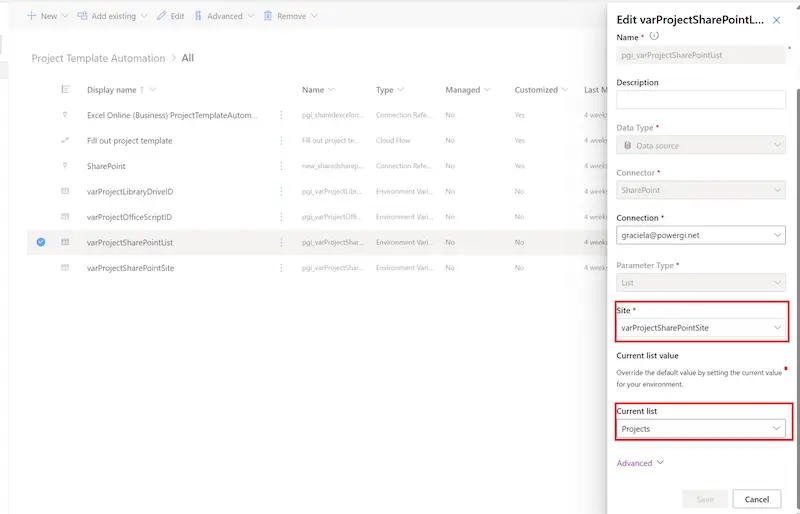The height and width of the screenshot is (514, 800).
Task: Open varProjectSharePointSite variable
Action: pyautogui.click(x=131, y=268)
